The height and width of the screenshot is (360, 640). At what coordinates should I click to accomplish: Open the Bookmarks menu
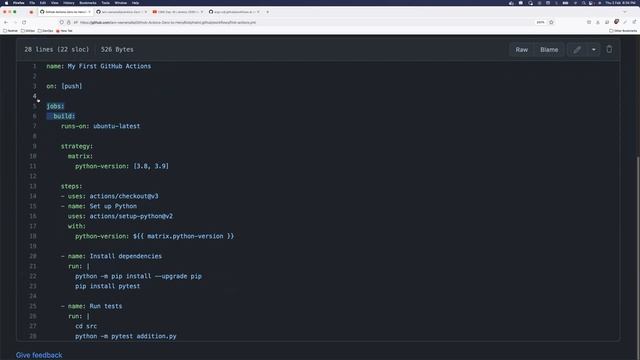tap(88, 3)
